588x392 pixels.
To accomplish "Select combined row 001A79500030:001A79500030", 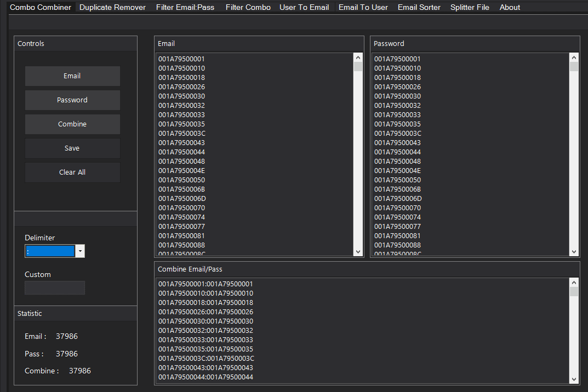I will 205,321.
